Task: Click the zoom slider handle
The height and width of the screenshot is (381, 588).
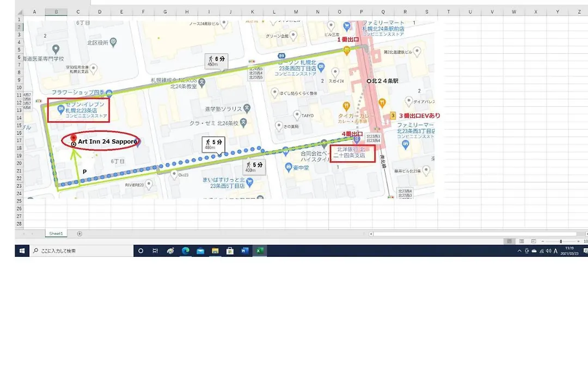Action: tap(561, 241)
